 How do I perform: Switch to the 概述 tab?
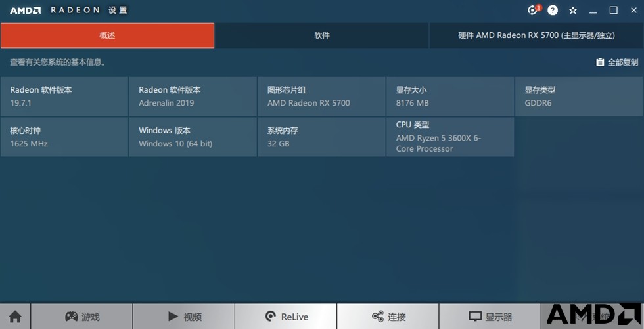click(107, 35)
